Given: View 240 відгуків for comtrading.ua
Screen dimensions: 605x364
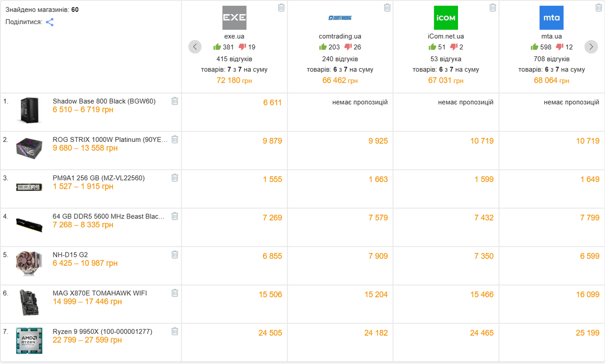Looking at the screenshot, I should point(340,59).
